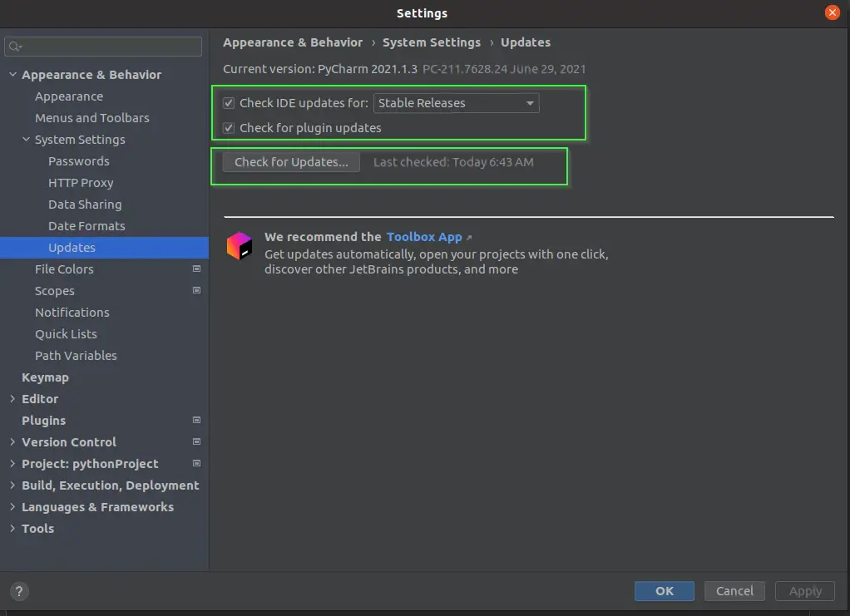The width and height of the screenshot is (850, 616).
Task: Expand the Version Control tree node
Action: [x=12, y=442]
